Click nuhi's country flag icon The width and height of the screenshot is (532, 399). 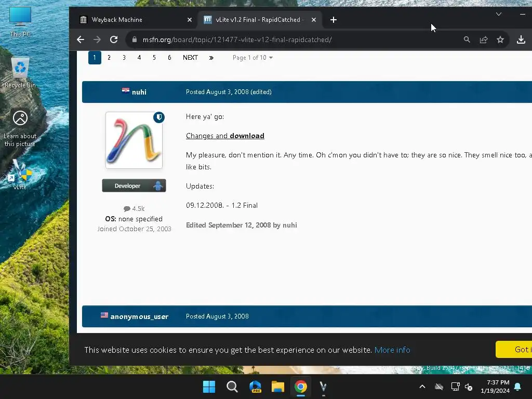click(x=126, y=90)
